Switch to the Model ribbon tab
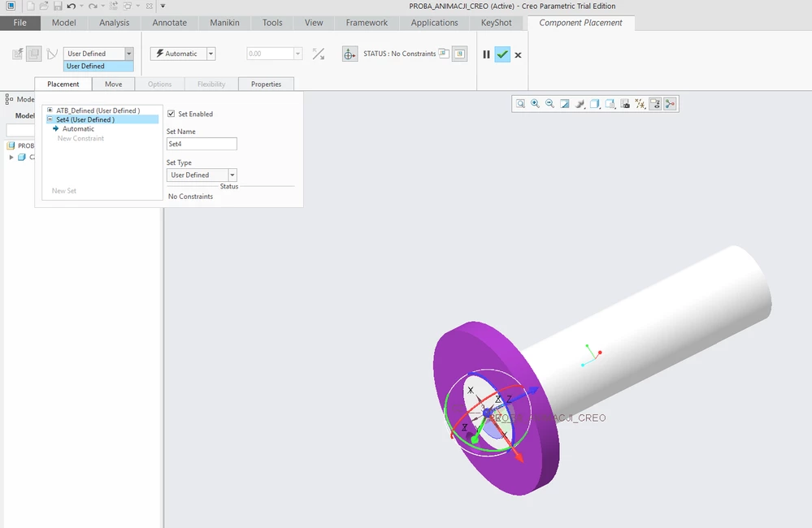812x528 pixels. point(63,23)
